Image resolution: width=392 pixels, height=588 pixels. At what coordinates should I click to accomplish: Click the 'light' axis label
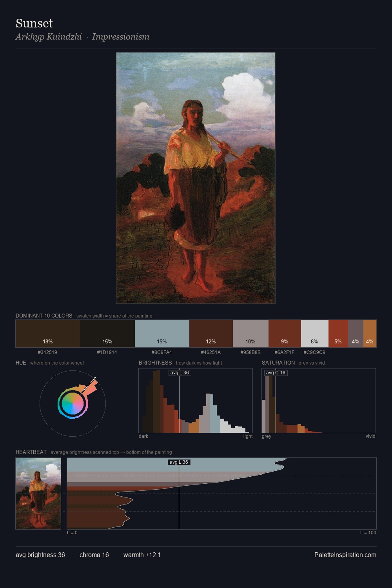click(248, 436)
